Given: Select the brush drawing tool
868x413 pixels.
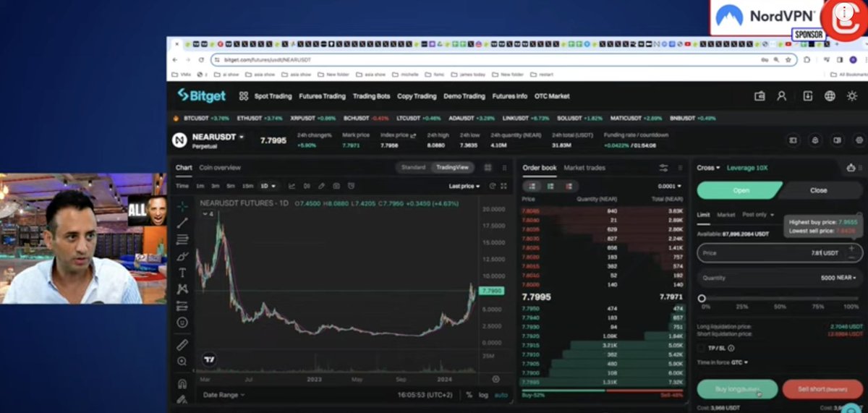Looking at the screenshot, I should pos(182,256).
